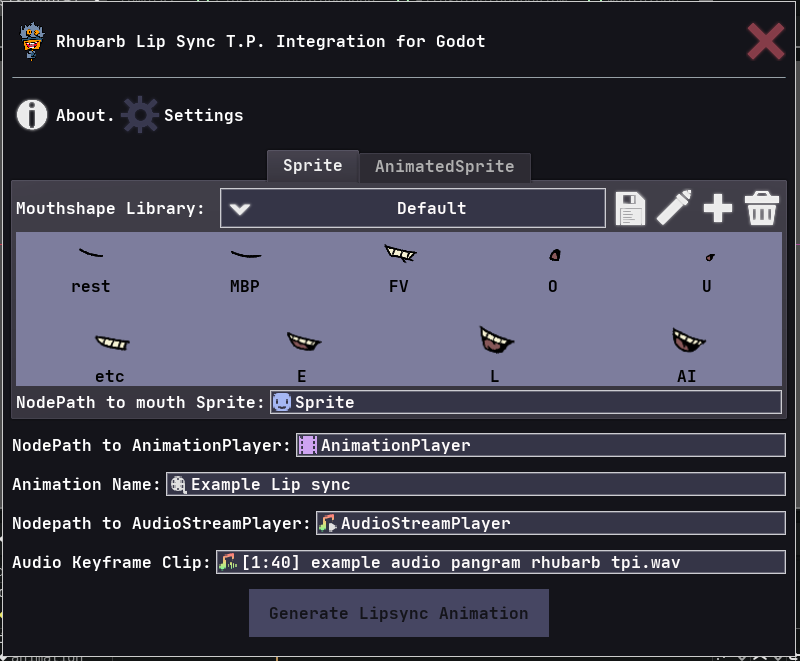Image resolution: width=800 pixels, height=661 pixels.
Task: Click the Animation Name field
Action: pyautogui.click(x=476, y=484)
